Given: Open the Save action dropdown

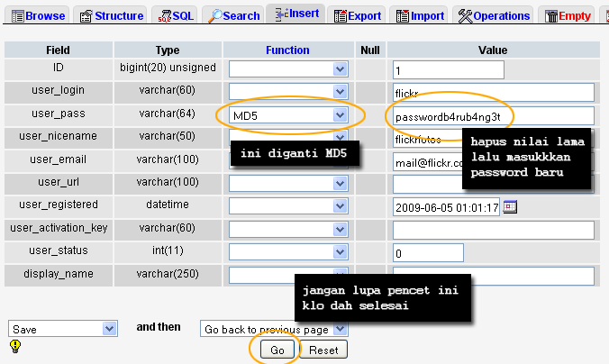Looking at the screenshot, I should tap(63, 329).
